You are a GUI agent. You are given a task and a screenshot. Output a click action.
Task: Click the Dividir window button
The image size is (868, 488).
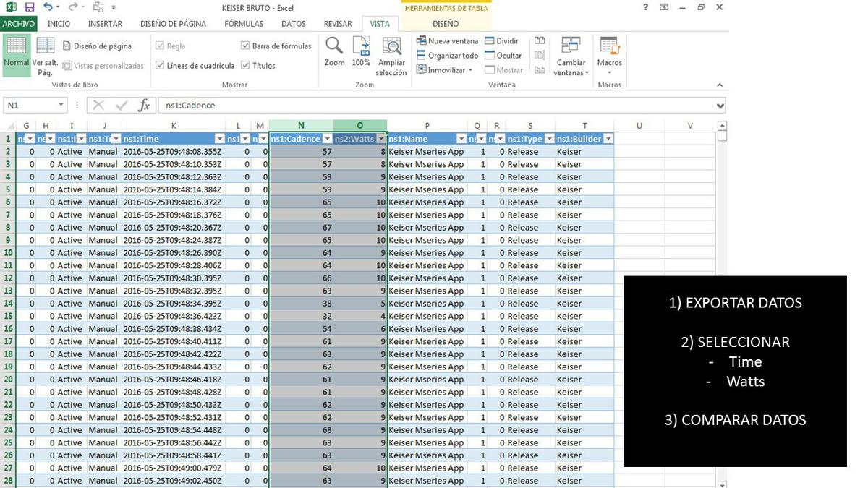[x=501, y=41]
